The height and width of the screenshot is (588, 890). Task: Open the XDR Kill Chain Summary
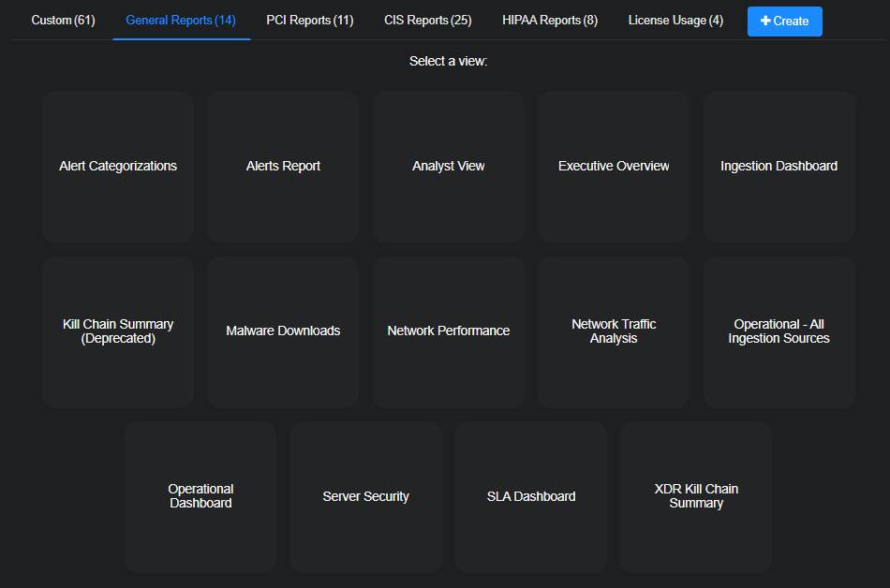click(696, 496)
